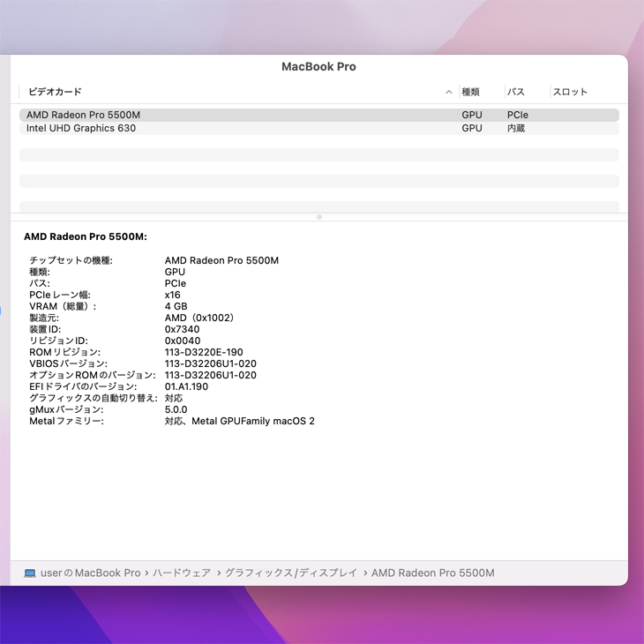Click the 装置 ID value 0x7340
Screen dimensions: 644x644
point(182,329)
